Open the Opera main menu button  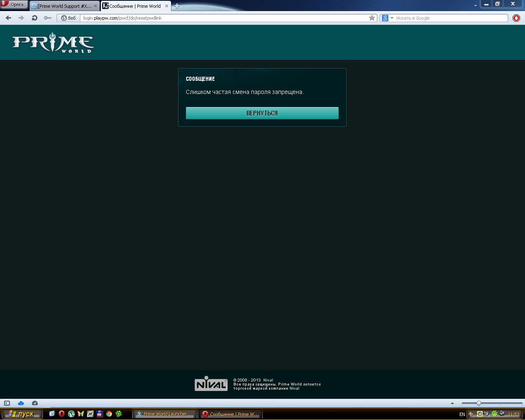(x=14, y=5)
